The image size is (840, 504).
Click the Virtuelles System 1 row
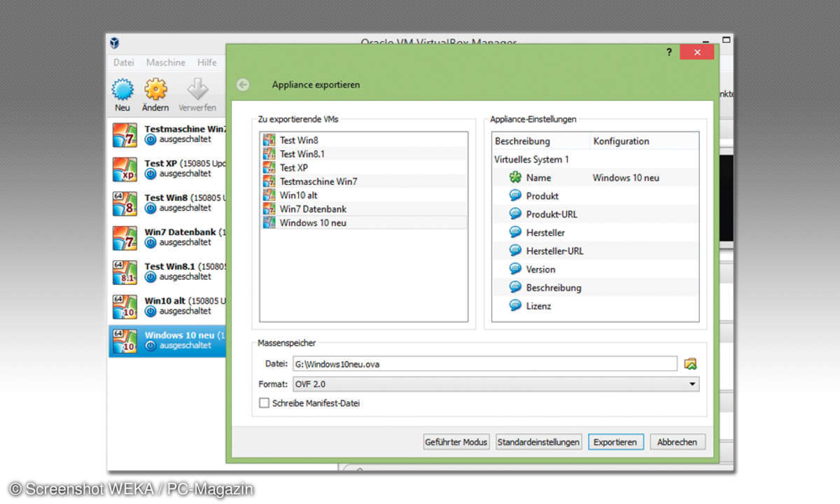tap(595, 159)
